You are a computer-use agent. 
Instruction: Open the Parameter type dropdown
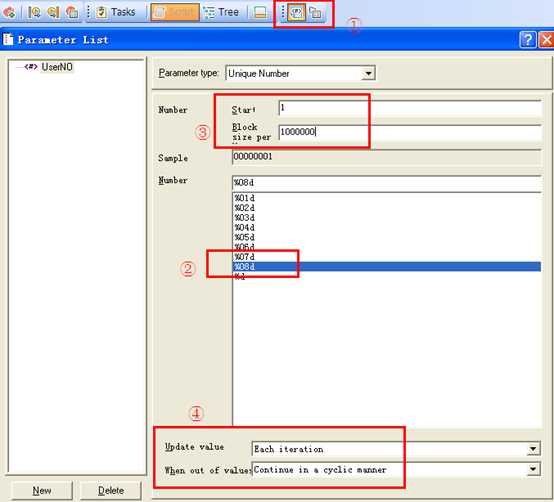[300, 73]
